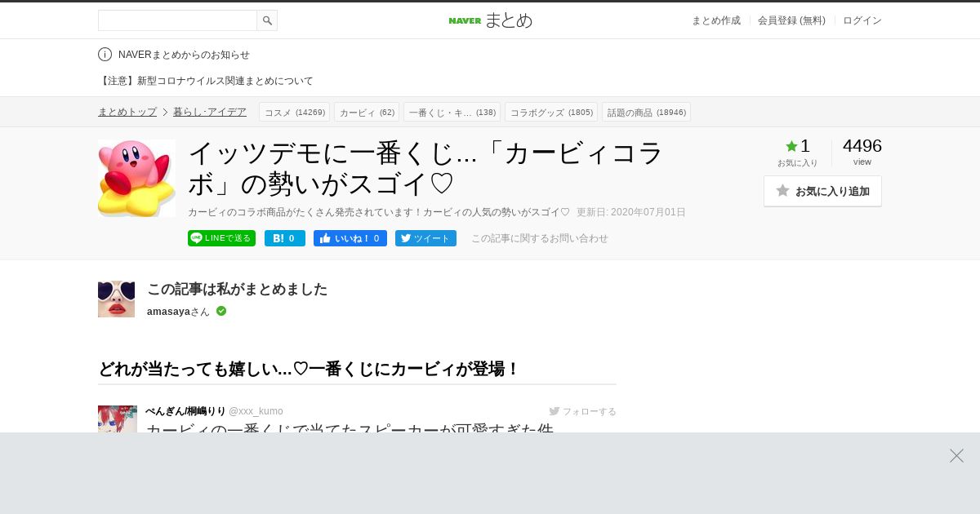980x514 pixels.
Task: Open the @xxx_kumo Twitter handle
Action: pos(256,411)
